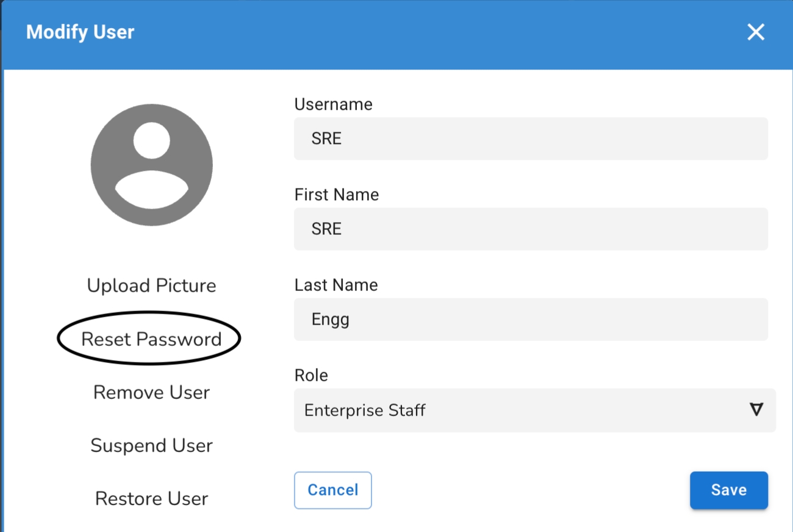Click the Username field label
Viewport: 793px width, 532px height.
[333, 104]
